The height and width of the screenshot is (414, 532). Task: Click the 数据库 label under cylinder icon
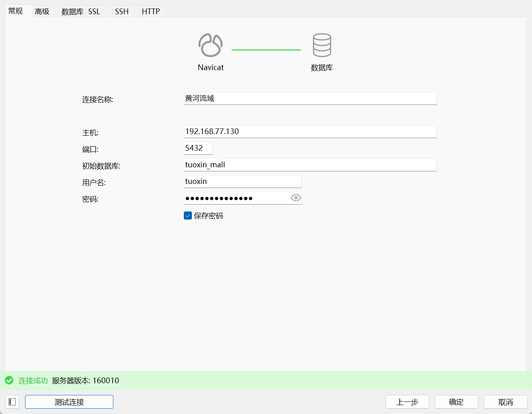click(x=322, y=68)
